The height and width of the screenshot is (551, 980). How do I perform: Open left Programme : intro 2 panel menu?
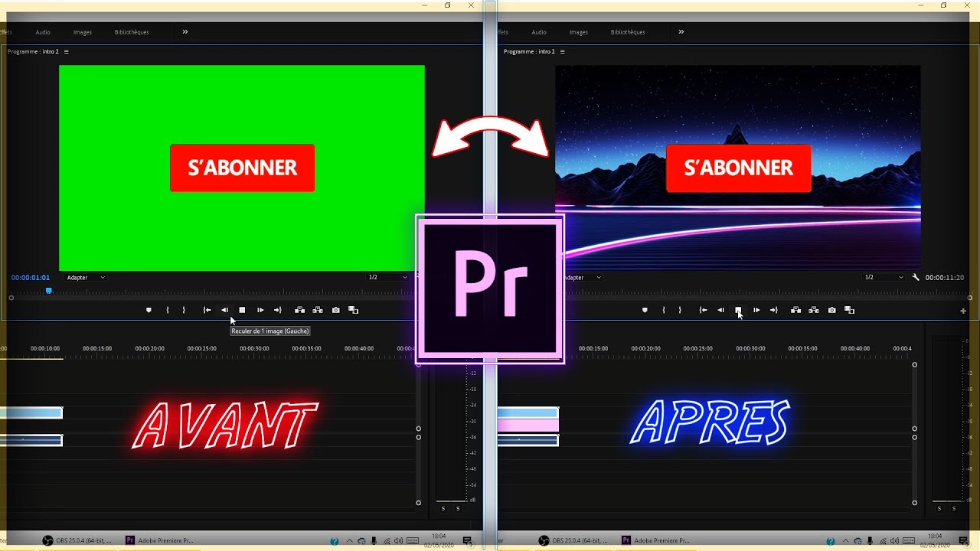tap(67, 51)
